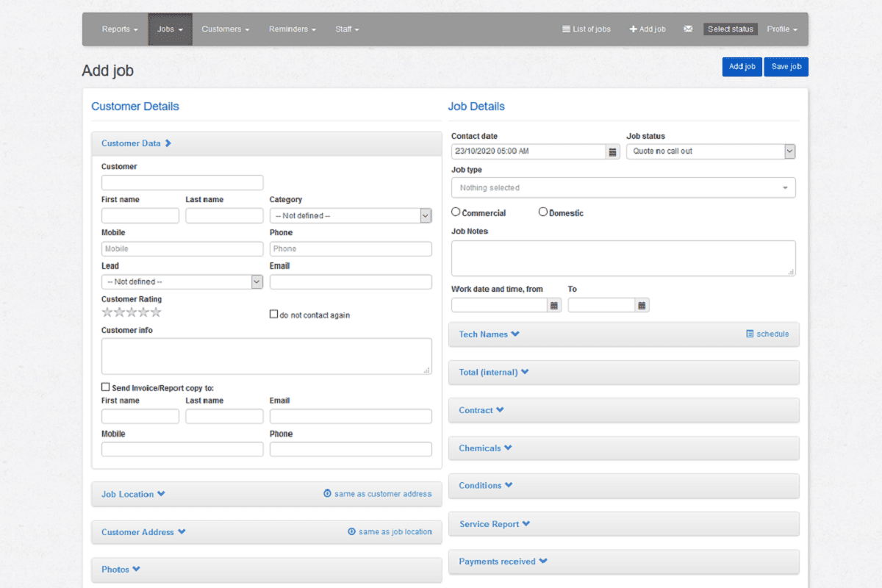
Task: Click the customer Mobile input field
Action: [182, 248]
